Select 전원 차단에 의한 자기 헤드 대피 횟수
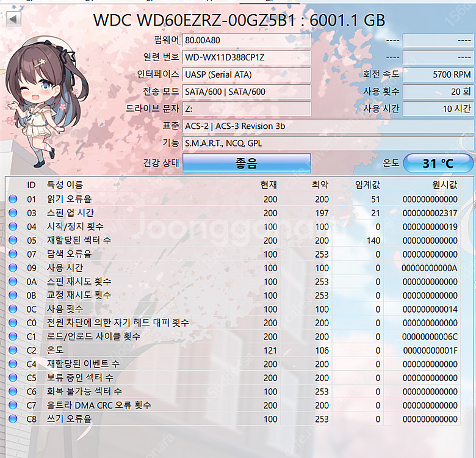Image resolution: width=476 pixels, height=458 pixels. 118,322
